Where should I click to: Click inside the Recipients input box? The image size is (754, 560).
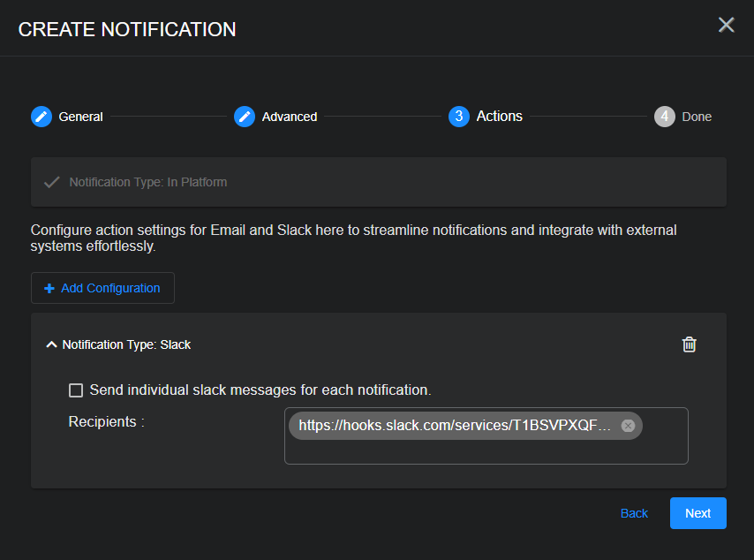pyautogui.click(x=486, y=451)
